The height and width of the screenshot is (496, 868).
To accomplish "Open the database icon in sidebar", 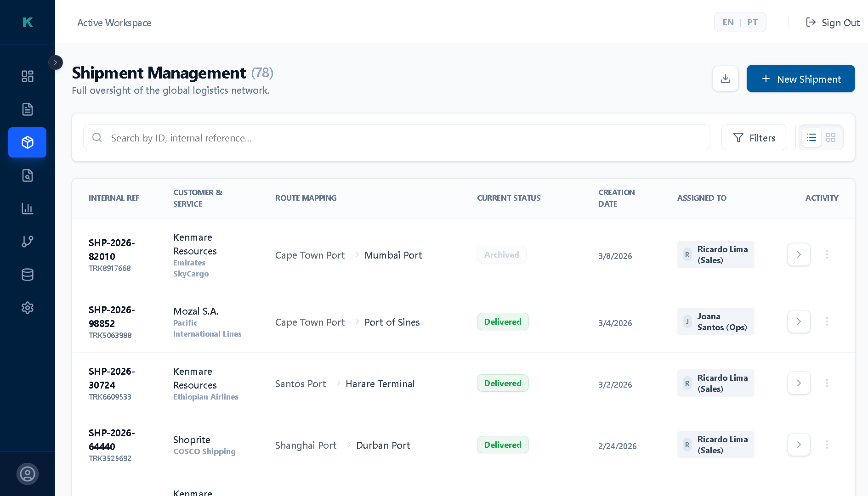I will (27, 274).
